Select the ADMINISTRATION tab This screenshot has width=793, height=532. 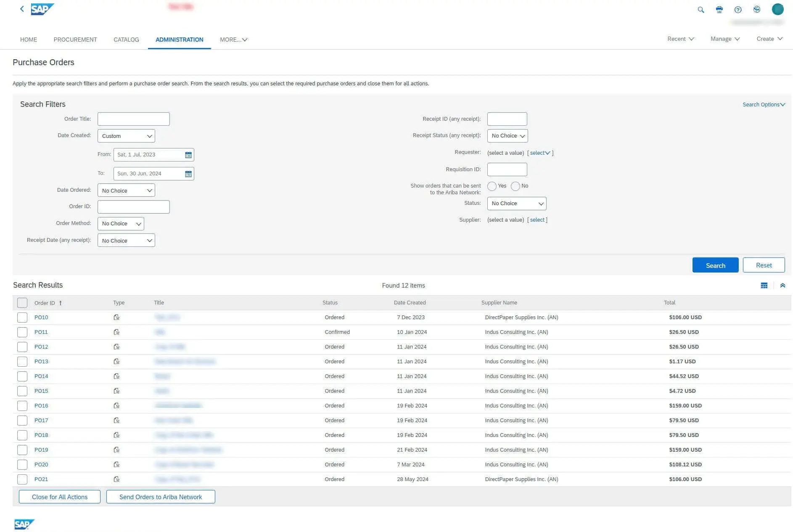click(x=180, y=40)
